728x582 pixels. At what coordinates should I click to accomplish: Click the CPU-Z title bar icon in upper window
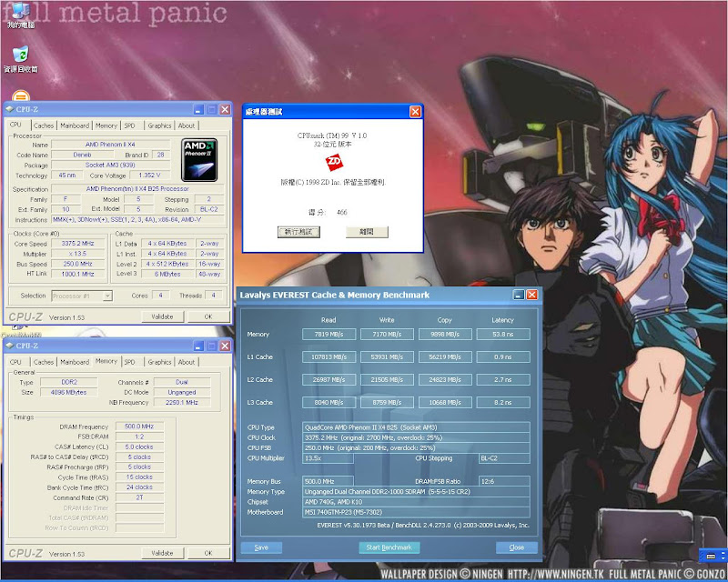tap(10, 109)
